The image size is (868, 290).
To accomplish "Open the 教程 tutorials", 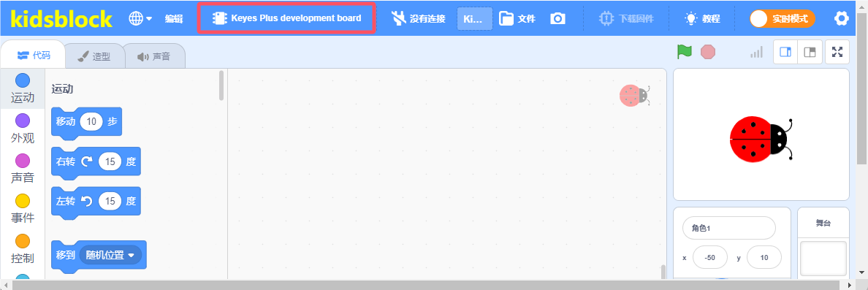I will (702, 19).
